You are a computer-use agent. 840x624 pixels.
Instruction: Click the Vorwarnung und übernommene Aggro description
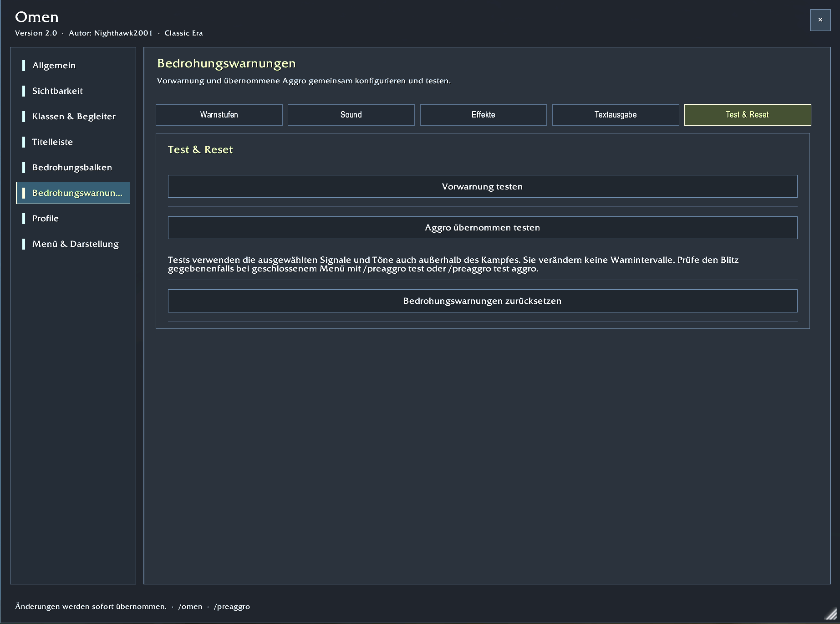click(304, 81)
